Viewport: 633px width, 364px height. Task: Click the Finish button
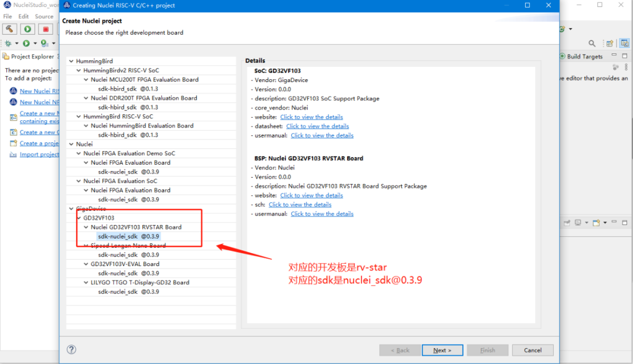487,351
